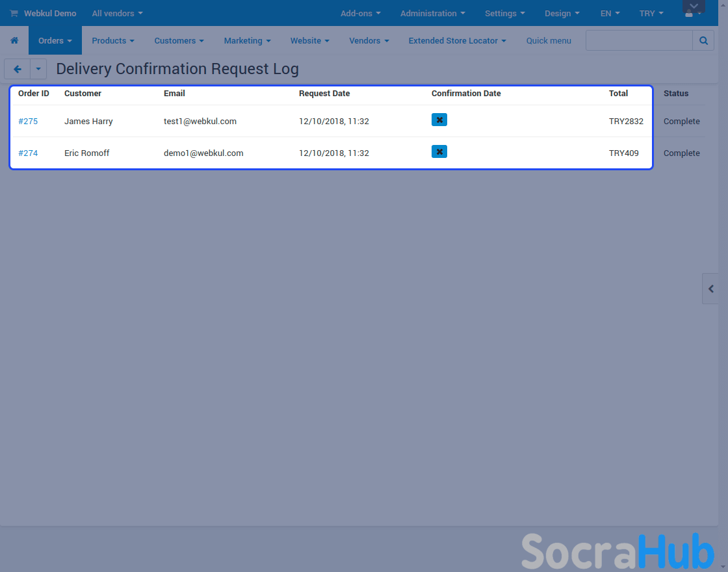The image size is (728, 572).
Task: Change language with the EN dropdown
Action: (x=610, y=14)
